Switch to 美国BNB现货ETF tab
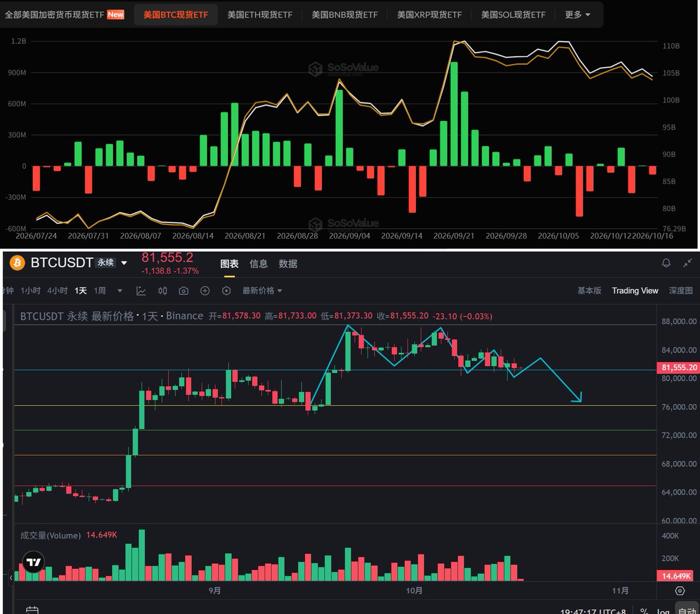700x614 pixels. coord(345,15)
